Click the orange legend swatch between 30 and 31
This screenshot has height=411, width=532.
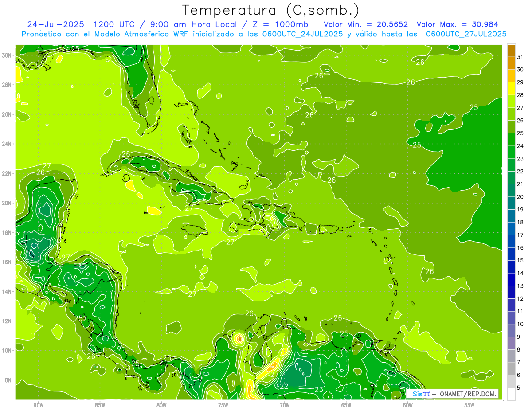coord(511,63)
